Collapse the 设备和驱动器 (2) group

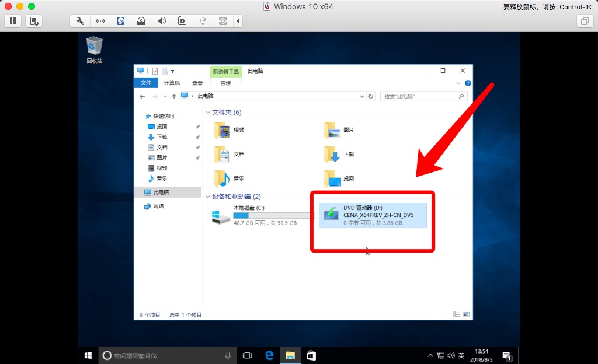point(208,197)
